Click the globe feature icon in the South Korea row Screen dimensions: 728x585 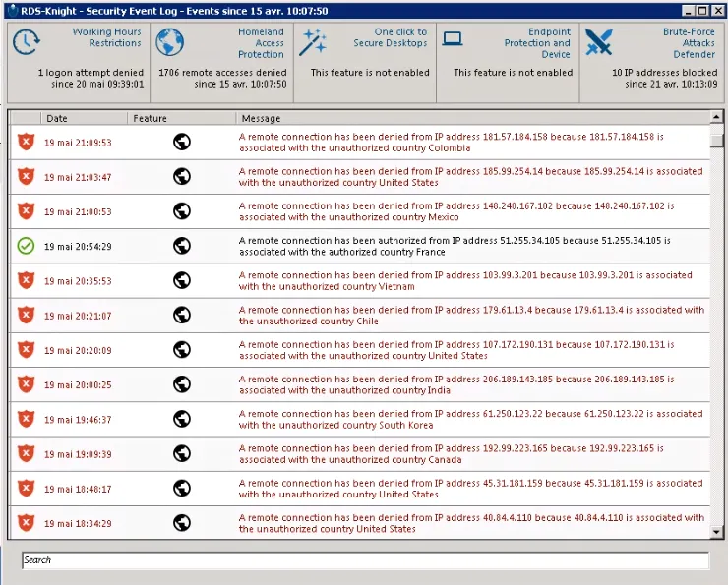[x=182, y=419]
